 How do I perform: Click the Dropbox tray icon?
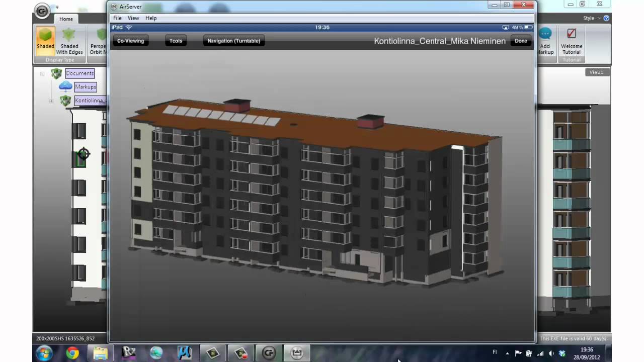(x=562, y=353)
